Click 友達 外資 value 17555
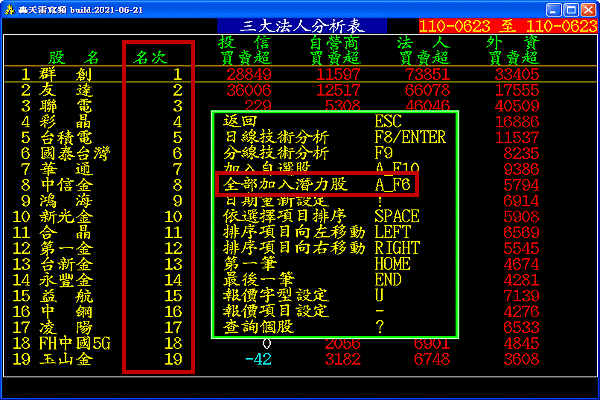Image resolution: width=600 pixels, height=400 pixels. 517,90
